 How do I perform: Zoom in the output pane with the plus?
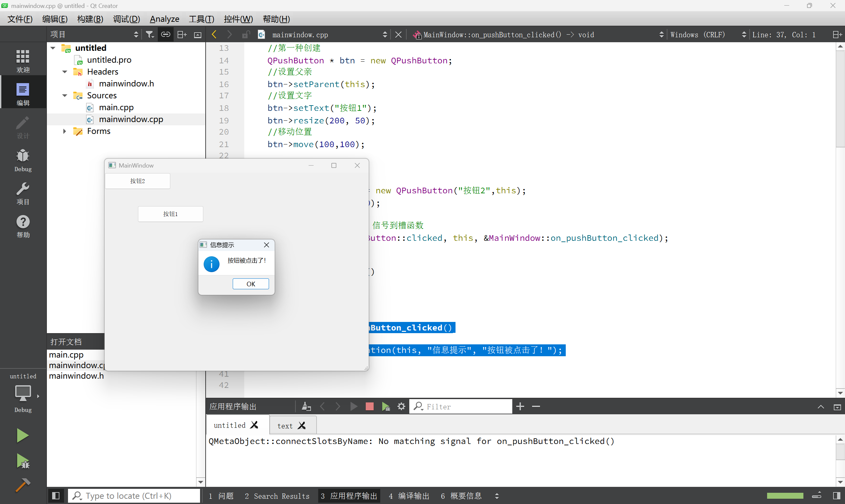coord(520,406)
